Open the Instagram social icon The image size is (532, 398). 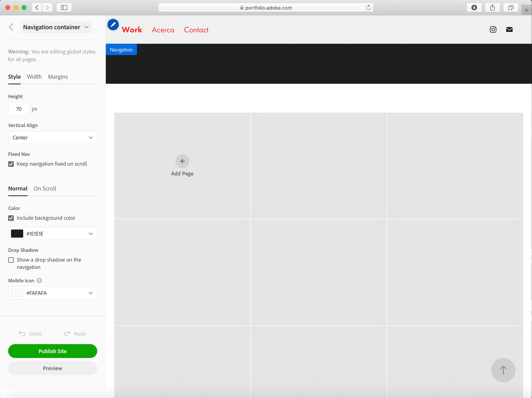[x=493, y=29]
